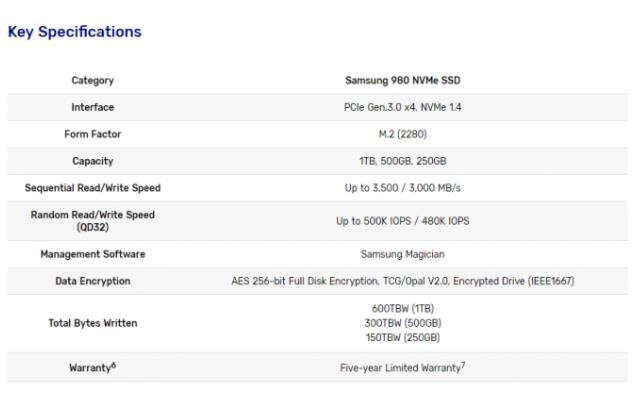Select the 'Capacity' row label
Viewport: 643px width, 395px height.
point(93,161)
